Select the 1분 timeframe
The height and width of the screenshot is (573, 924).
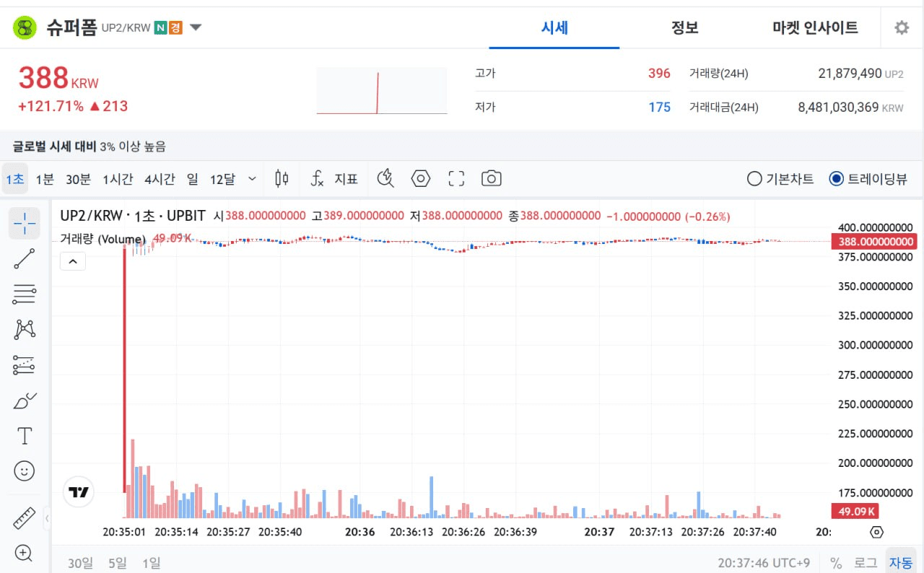(x=45, y=178)
